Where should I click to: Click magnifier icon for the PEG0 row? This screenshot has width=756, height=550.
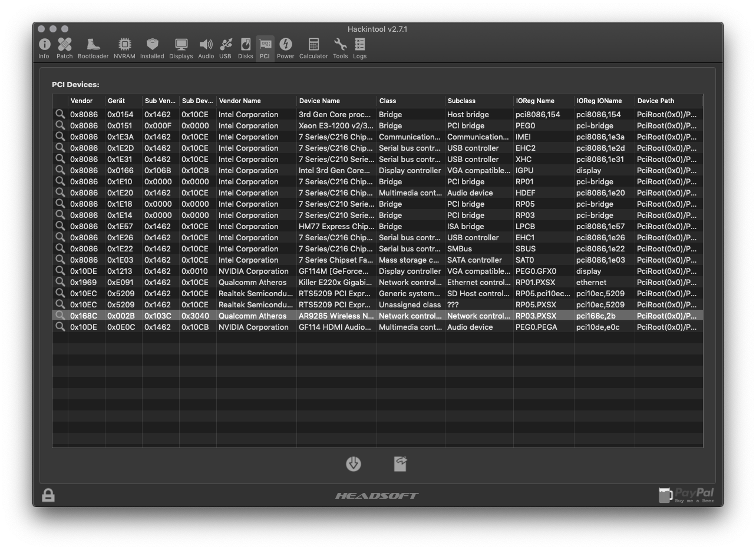coord(60,125)
